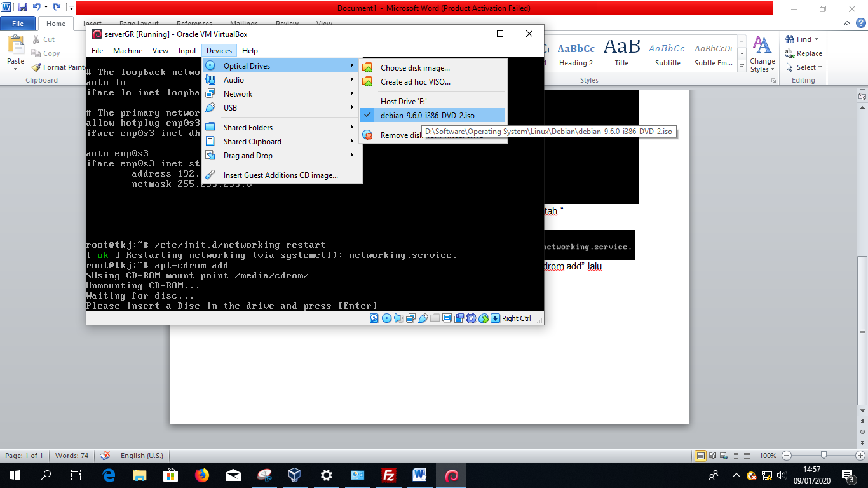Select Host Drive 'E:' entry

coord(433,102)
